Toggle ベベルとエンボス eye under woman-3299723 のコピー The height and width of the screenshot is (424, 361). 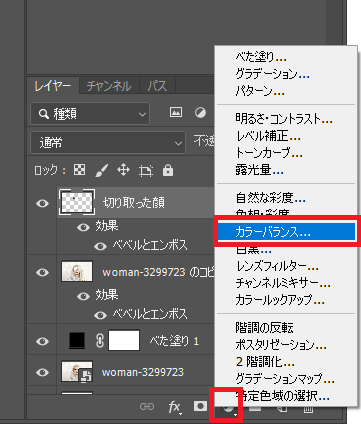pyautogui.click(x=100, y=315)
